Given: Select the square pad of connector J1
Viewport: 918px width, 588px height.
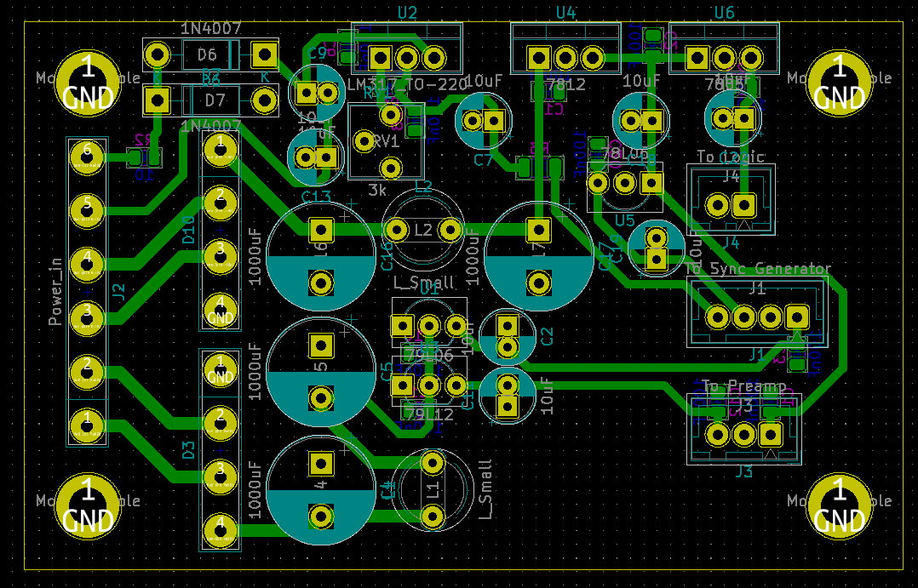Looking at the screenshot, I should 797,317.
